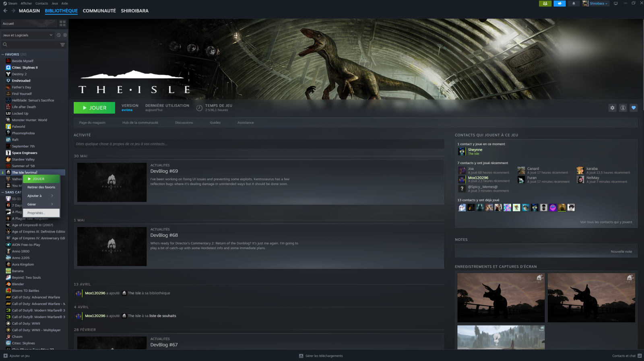The image size is (644, 361).
Task: Go to the MAGASIN tab
Action: (29, 11)
